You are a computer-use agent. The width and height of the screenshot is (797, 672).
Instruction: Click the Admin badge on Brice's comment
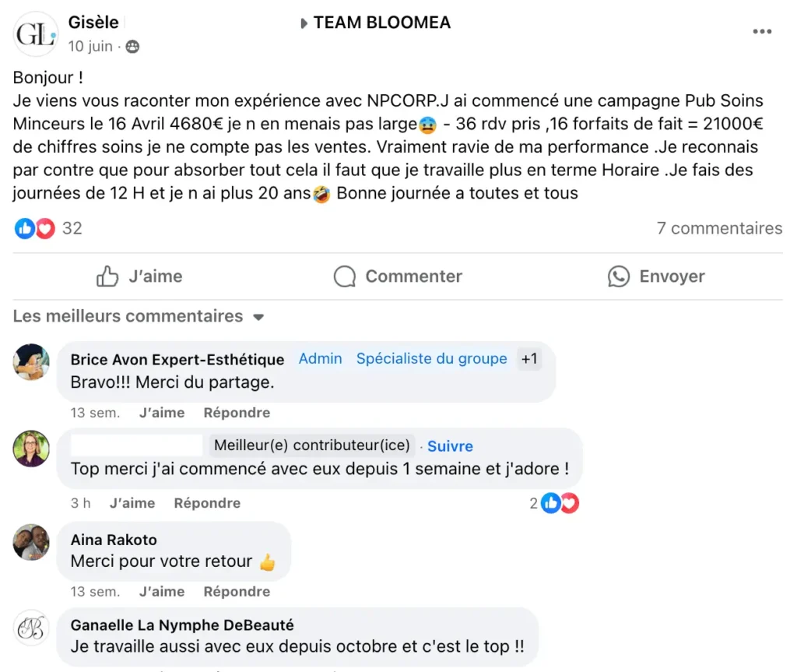321,359
